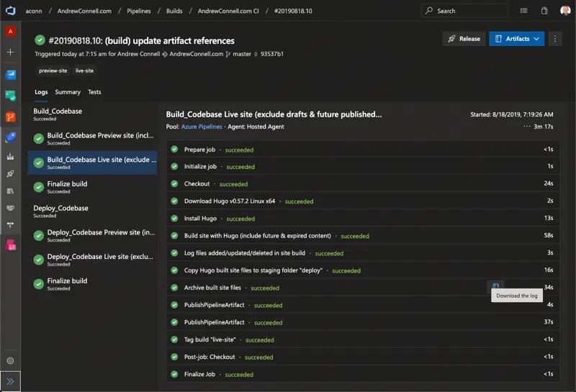Go to the Builds breadcrumb

coord(174,11)
